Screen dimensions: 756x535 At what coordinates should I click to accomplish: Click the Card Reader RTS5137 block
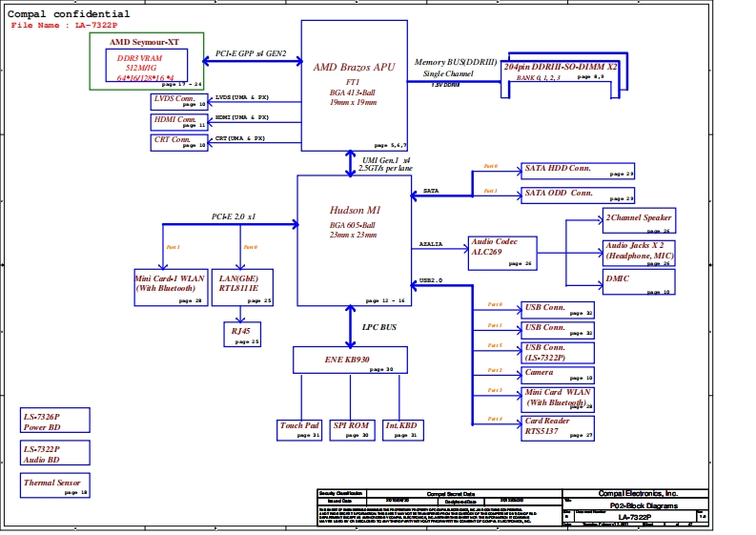tap(559, 427)
